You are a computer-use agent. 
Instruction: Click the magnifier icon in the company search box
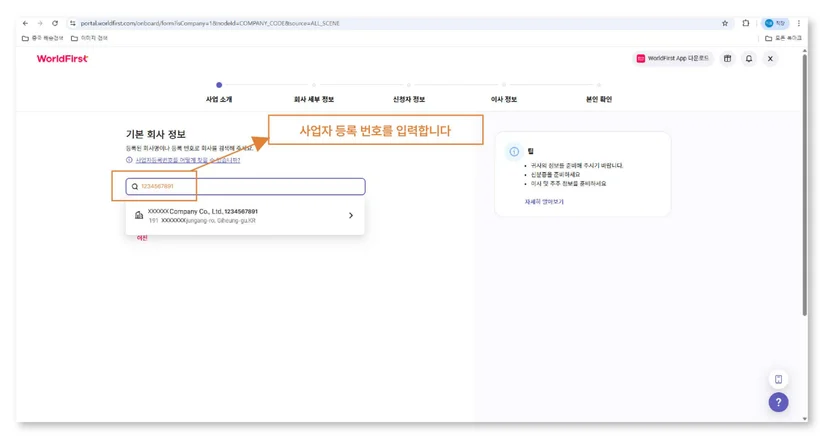(x=135, y=186)
